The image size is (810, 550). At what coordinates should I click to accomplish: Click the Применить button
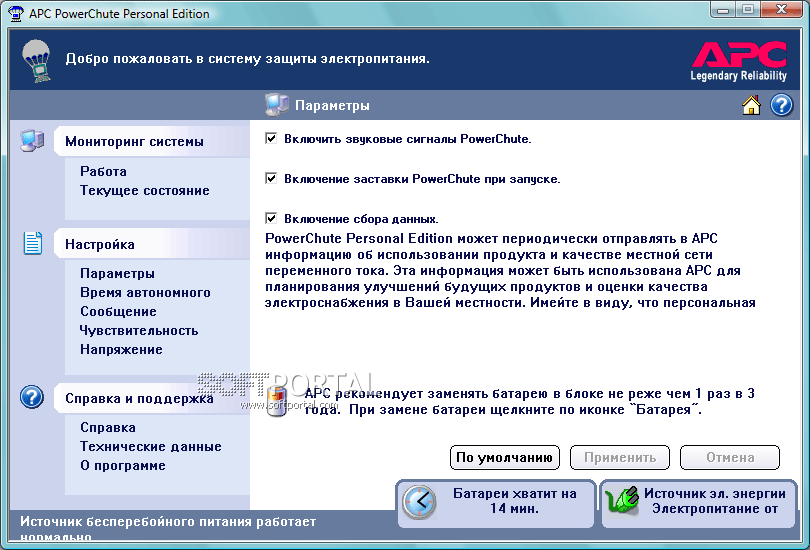coord(620,458)
